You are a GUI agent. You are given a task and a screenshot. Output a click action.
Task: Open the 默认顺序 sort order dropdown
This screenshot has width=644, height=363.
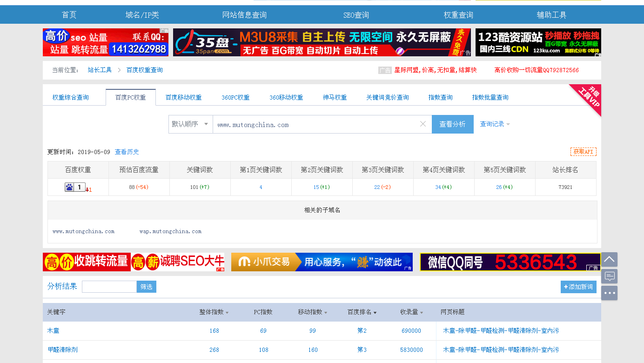pos(191,124)
